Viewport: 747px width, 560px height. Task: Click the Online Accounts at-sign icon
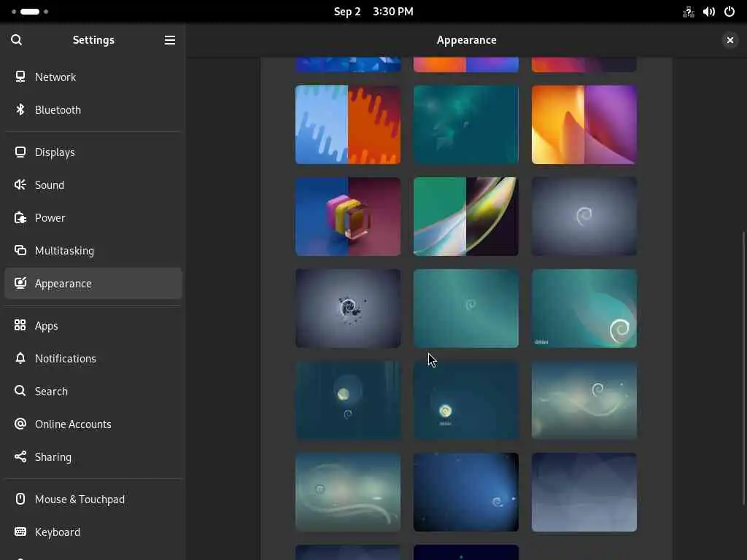click(20, 424)
